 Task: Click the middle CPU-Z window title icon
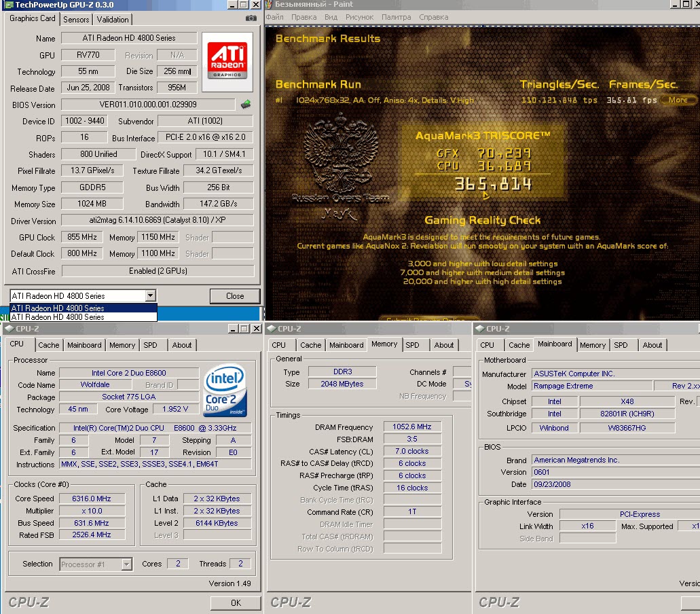[270, 329]
